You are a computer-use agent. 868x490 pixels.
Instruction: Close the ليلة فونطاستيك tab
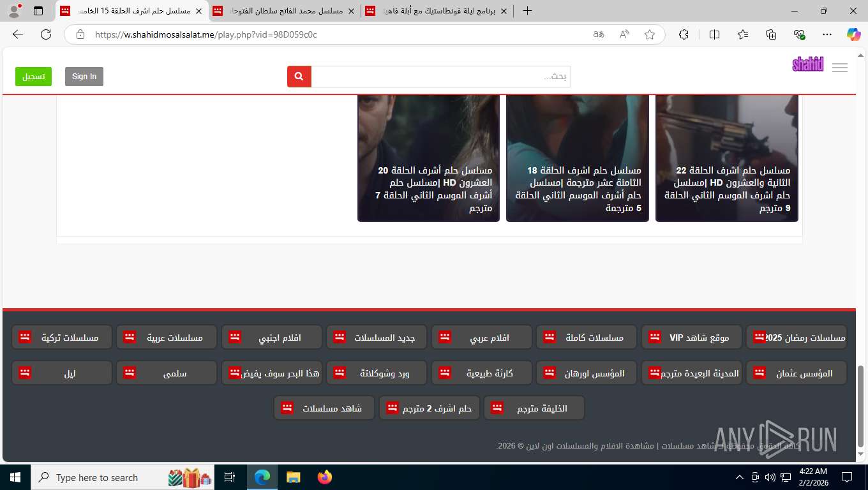coord(504,11)
